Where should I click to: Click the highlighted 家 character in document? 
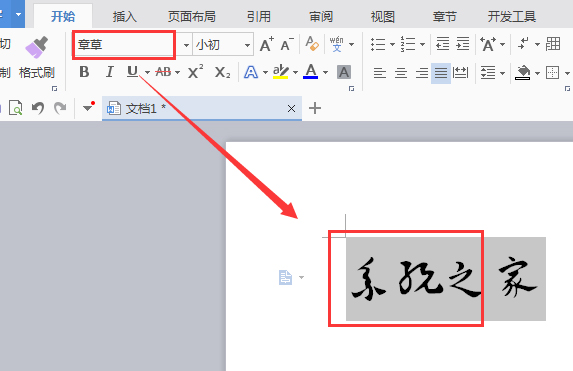click(517, 278)
